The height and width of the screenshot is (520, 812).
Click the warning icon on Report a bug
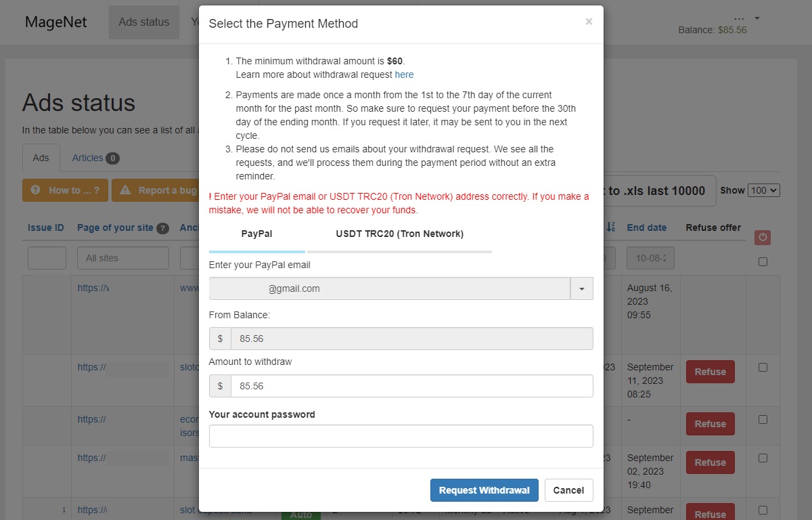coord(125,190)
